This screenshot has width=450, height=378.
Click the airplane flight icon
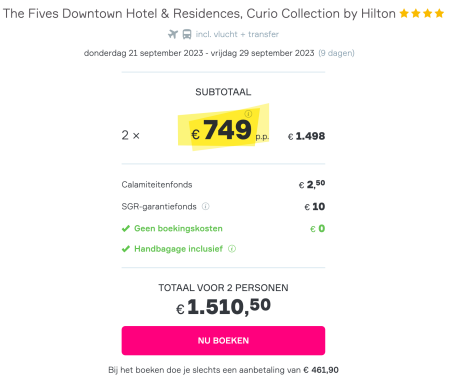[x=173, y=34]
